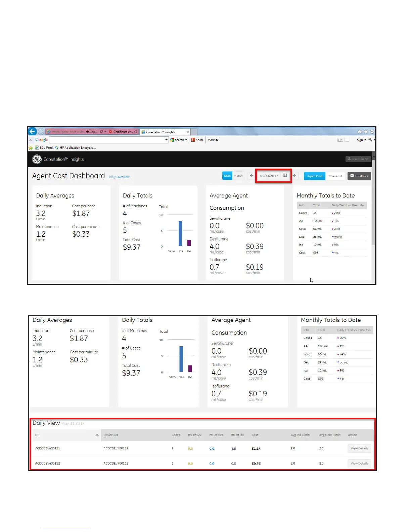Sort by Cases column header
The height and width of the screenshot is (532, 411).
tap(176, 435)
